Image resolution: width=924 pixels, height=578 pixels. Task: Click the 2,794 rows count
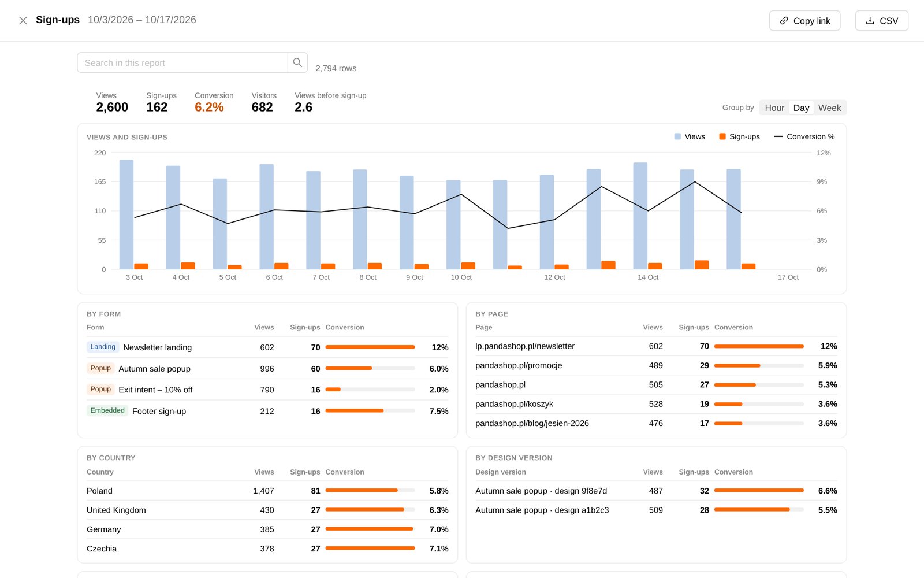pyautogui.click(x=336, y=68)
